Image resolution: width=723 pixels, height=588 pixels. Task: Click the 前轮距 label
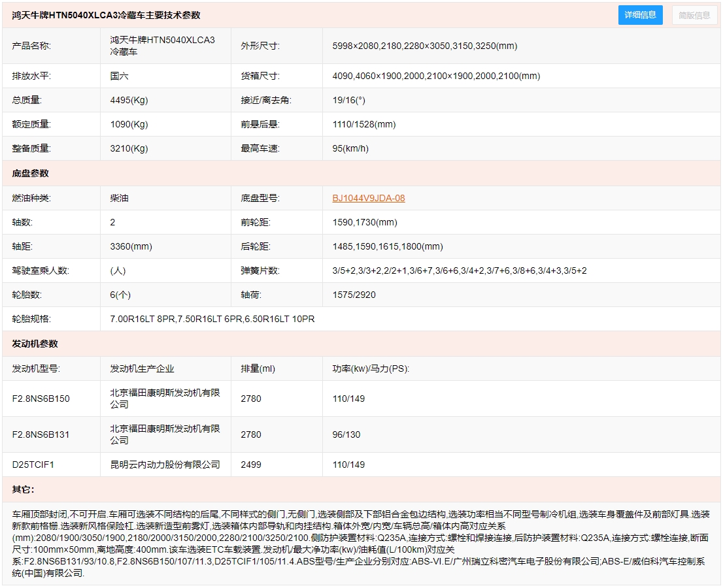pos(256,222)
